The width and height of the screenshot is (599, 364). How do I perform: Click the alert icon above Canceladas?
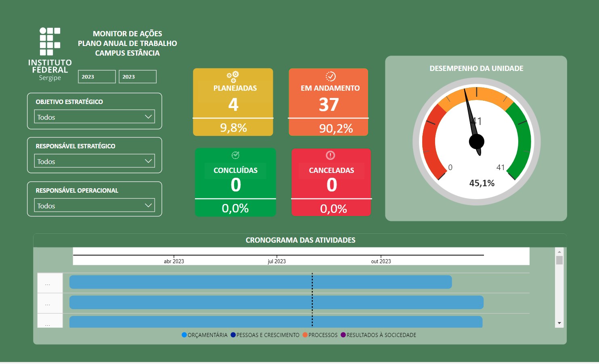[331, 155]
